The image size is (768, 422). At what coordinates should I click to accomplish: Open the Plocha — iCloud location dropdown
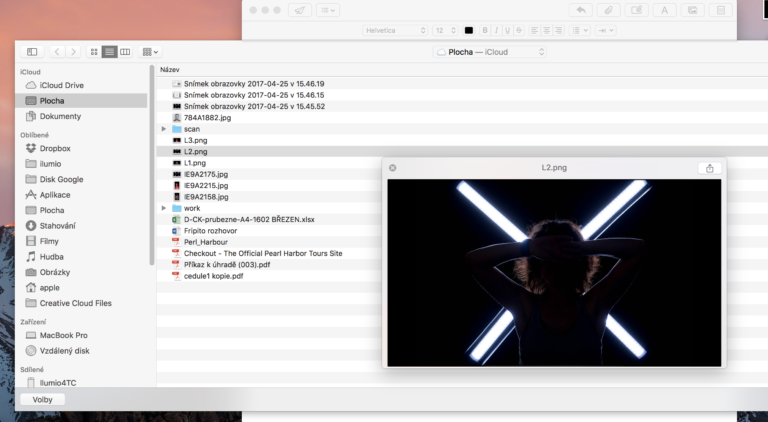coord(490,51)
